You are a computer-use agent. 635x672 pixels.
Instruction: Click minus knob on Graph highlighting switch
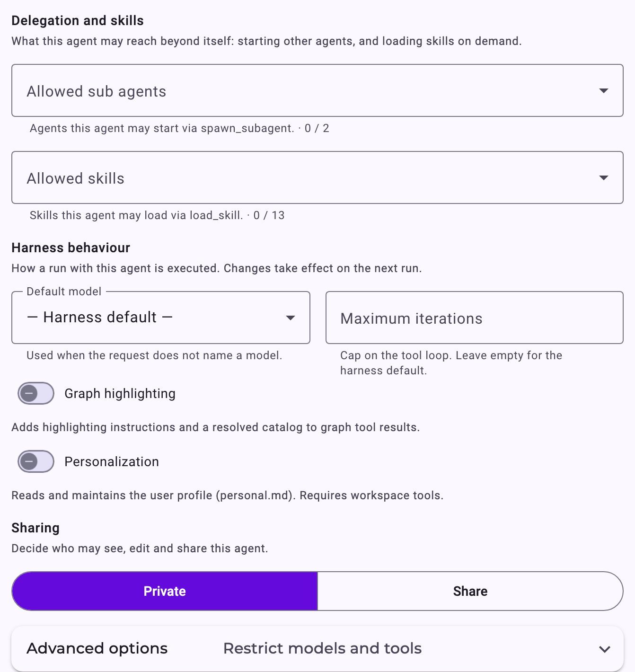pos(29,393)
